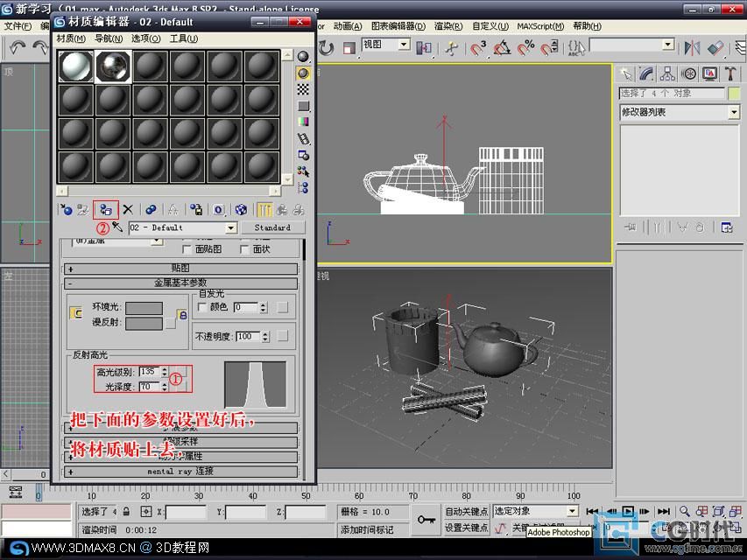Click Go to Parent icon

(x=282, y=209)
